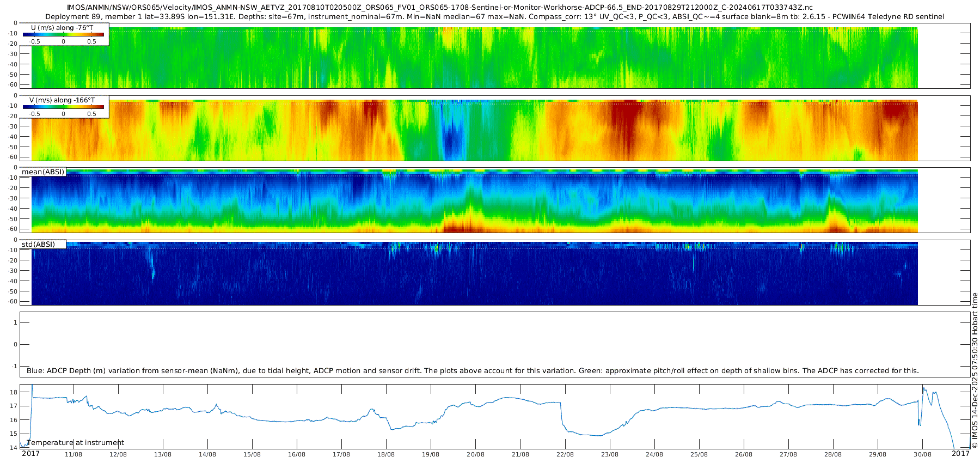Screen dimensions: 980x463
Task: Select the 'U (m/s) along -76°T' legend label
Action: pos(63,27)
